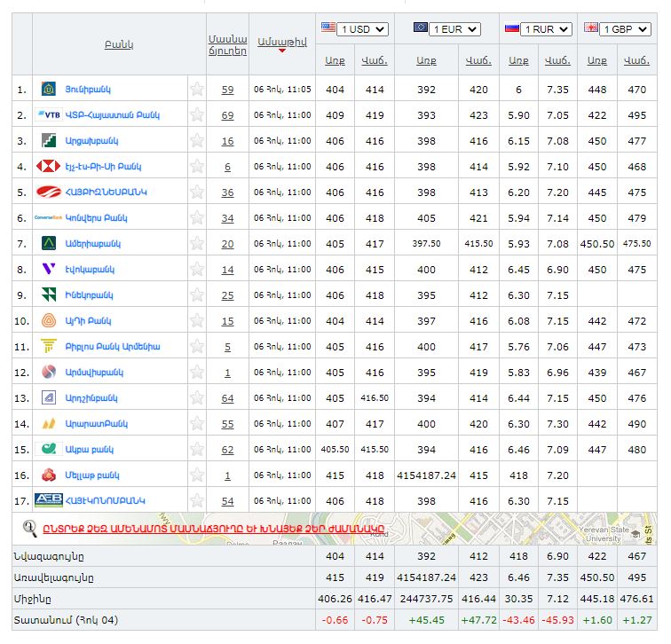Toggle favorite star for Ակբա բանկ

point(197,450)
